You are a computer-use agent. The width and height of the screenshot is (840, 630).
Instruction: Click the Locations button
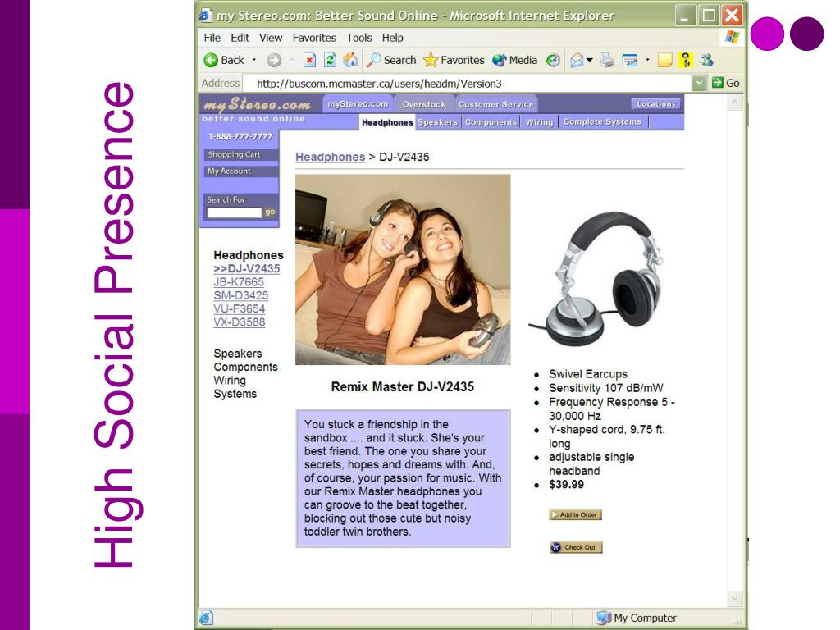coord(655,104)
